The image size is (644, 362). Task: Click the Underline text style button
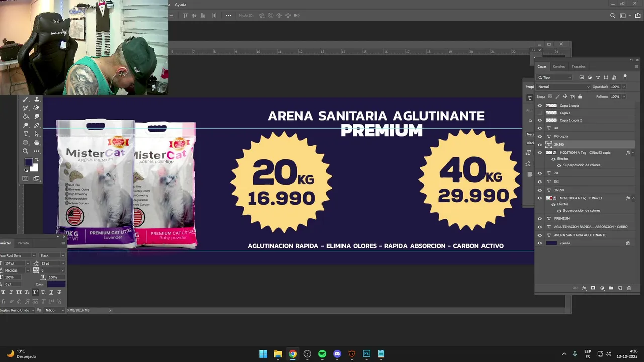pyautogui.click(x=51, y=292)
